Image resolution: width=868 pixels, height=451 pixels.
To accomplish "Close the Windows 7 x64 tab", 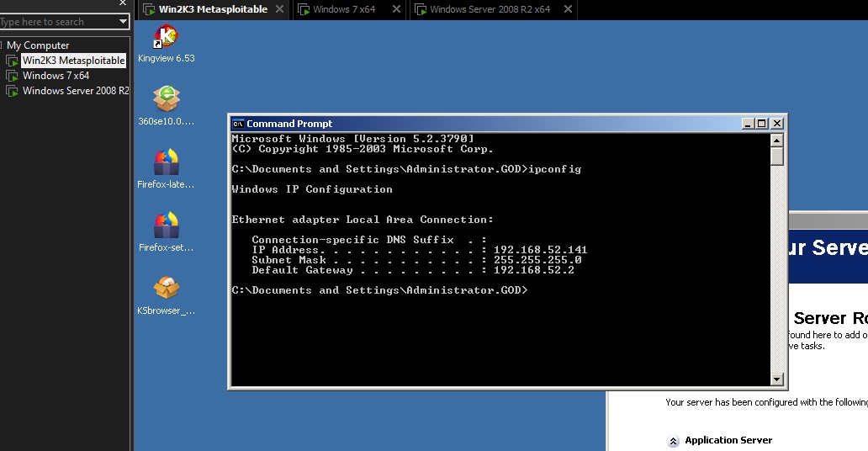I will click(x=396, y=9).
